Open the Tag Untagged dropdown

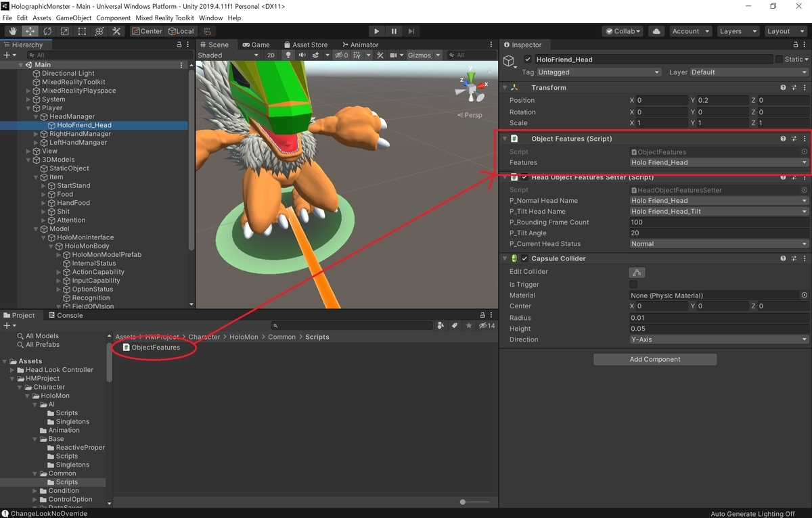[x=598, y=72]
